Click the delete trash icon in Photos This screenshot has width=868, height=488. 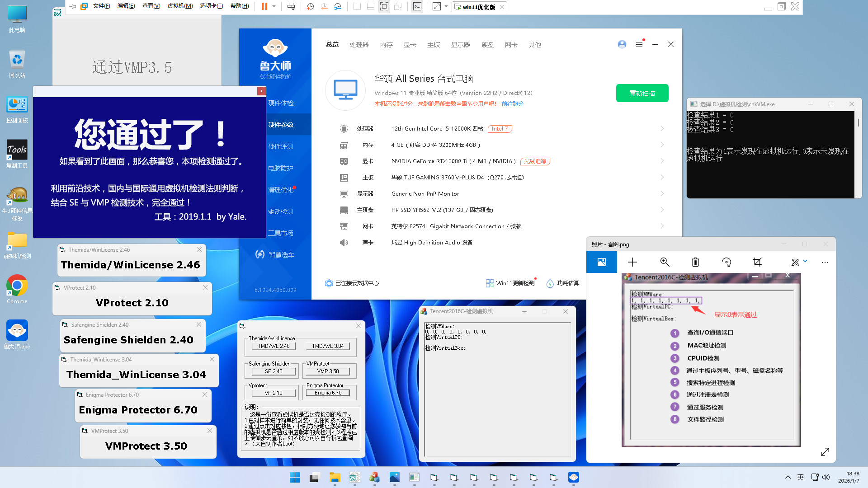click(695, 262)
